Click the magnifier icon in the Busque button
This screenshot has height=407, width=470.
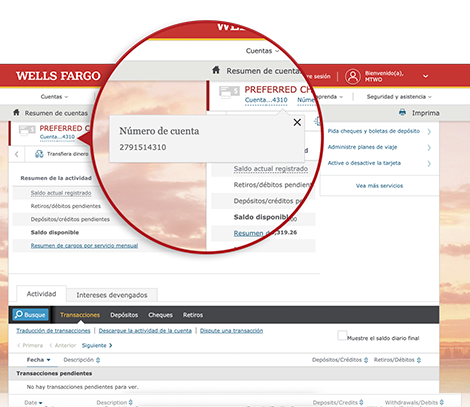pos(19,314)
